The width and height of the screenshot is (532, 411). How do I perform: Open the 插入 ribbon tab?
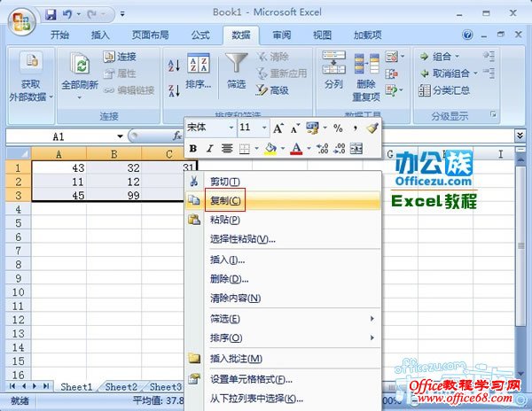point(100,35)
